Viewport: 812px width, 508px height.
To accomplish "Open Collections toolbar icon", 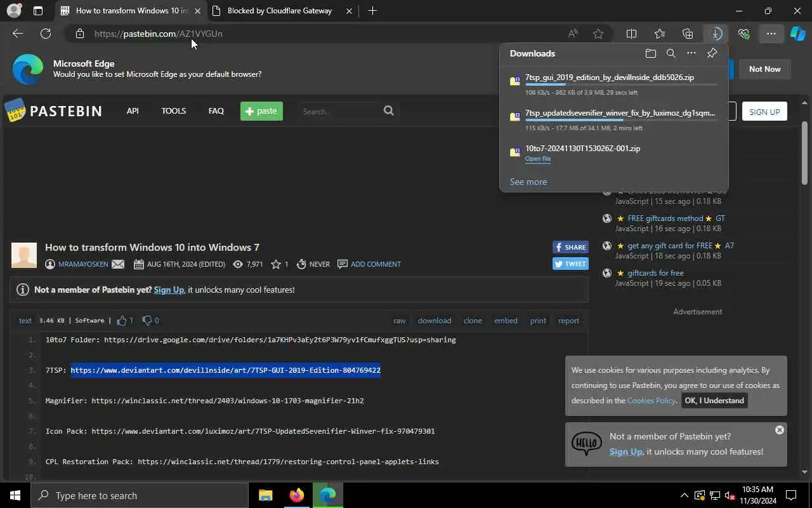I will tap(688, 34).
